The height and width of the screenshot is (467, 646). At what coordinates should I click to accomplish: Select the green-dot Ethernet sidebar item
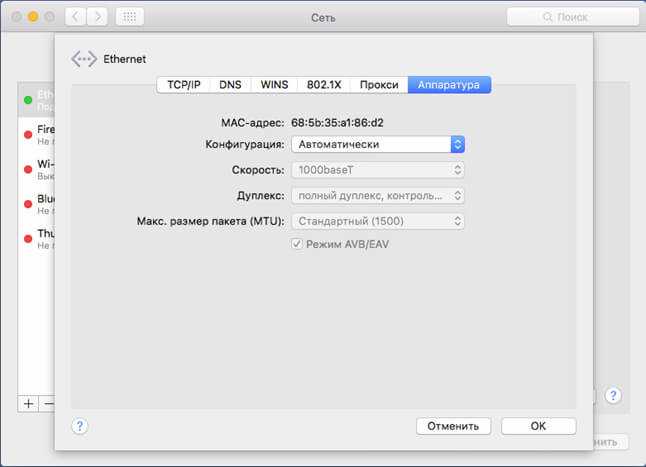coord(37,100)
